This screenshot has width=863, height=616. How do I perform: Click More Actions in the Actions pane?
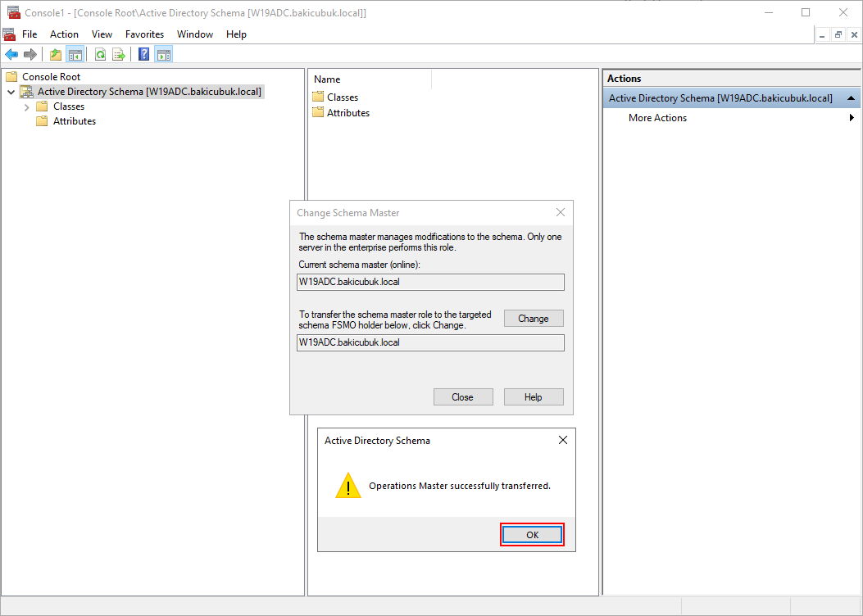click(657, 118)
